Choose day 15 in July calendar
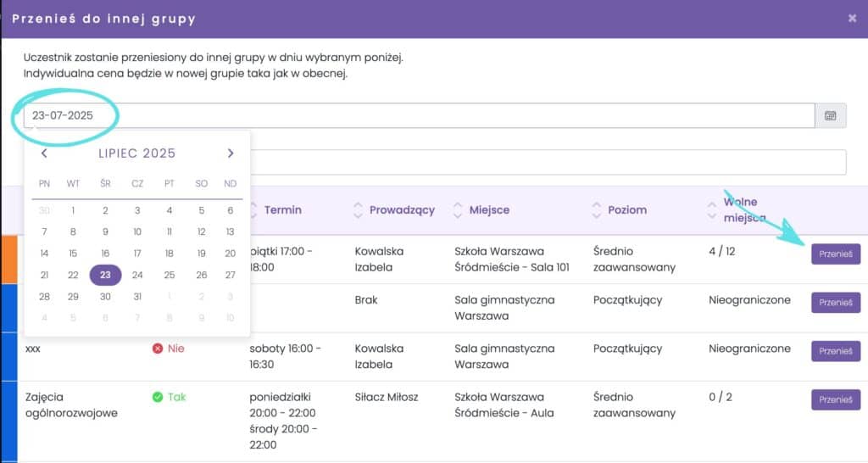Image resolution: width=868 pixels, height=463 pixels. tap(73, 253)
